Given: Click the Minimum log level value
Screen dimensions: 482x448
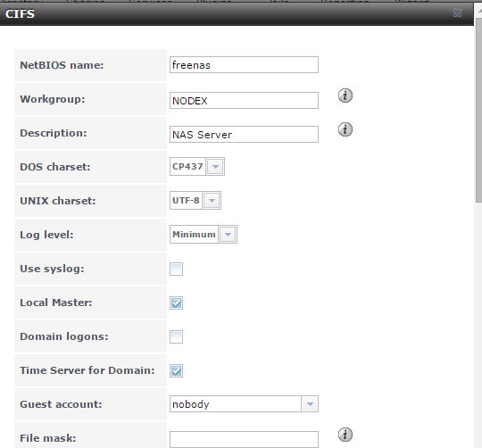Looking at the screenshot, I should tap(194, 235).
